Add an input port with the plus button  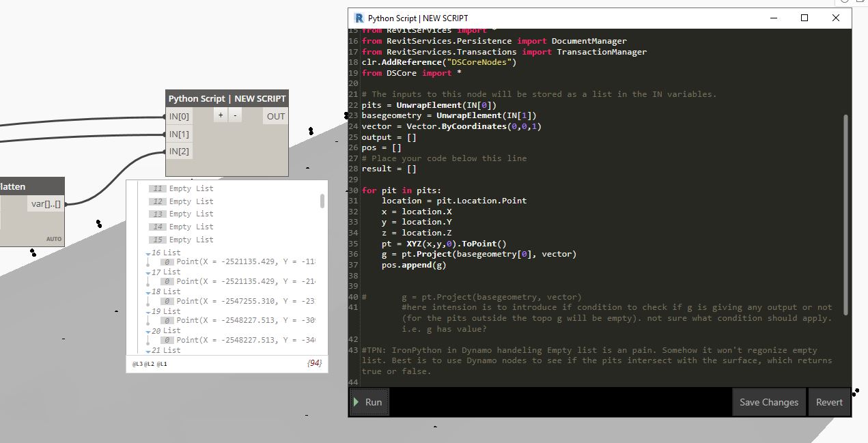point(221,115)
